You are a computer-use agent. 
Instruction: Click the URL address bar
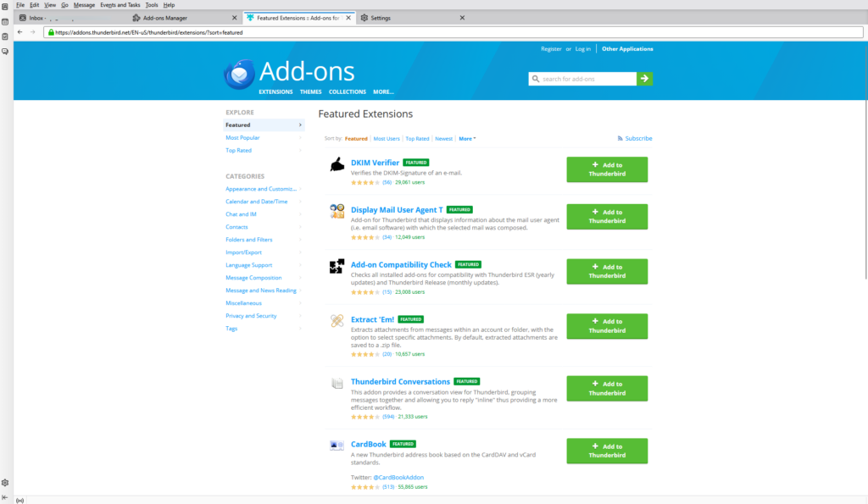point(454,32)
